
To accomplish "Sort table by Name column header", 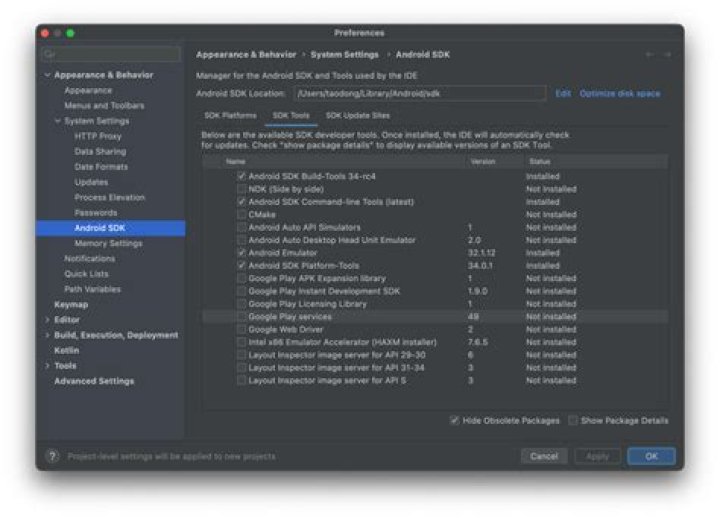I will tap(236, 162).
